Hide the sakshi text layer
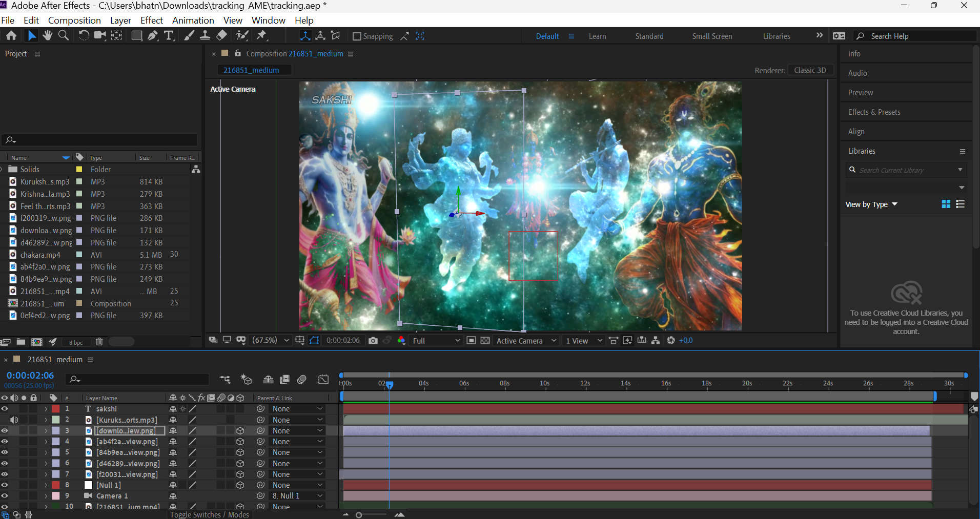 click(x=5, y=409)
